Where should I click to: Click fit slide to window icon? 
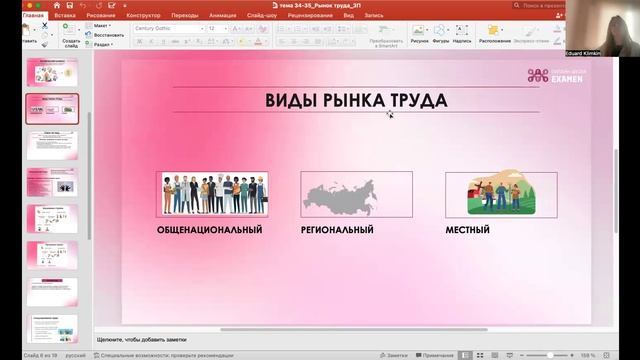(607, 355)
